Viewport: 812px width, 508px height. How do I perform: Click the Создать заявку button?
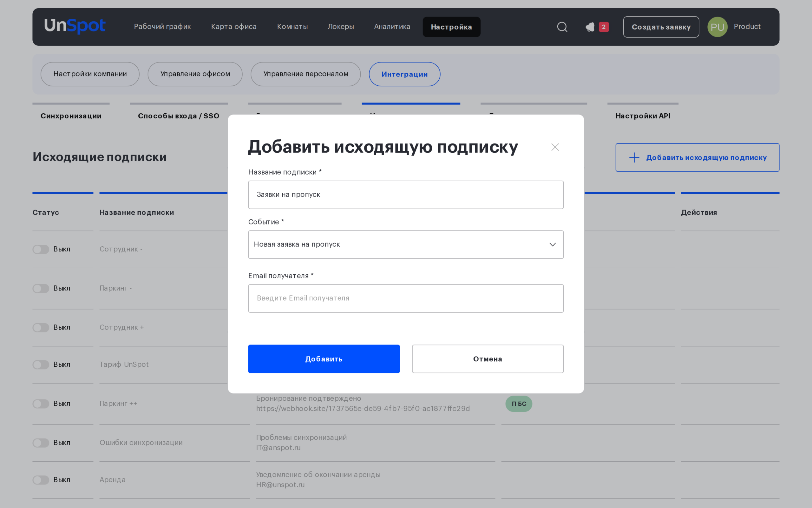(661, 27)
